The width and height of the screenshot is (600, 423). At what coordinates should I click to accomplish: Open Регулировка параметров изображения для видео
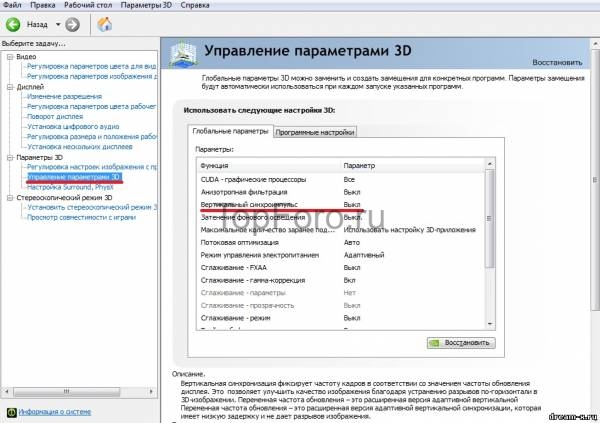click(92, 76)
